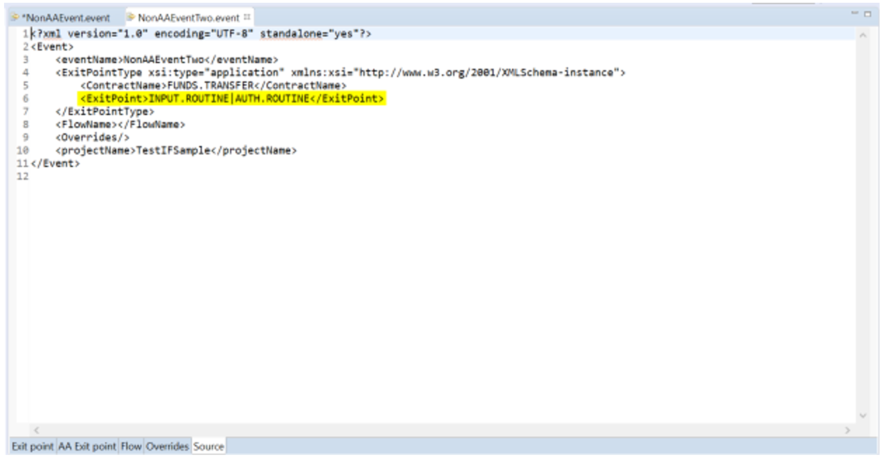Switch to the Flow tab

[130, 446]
